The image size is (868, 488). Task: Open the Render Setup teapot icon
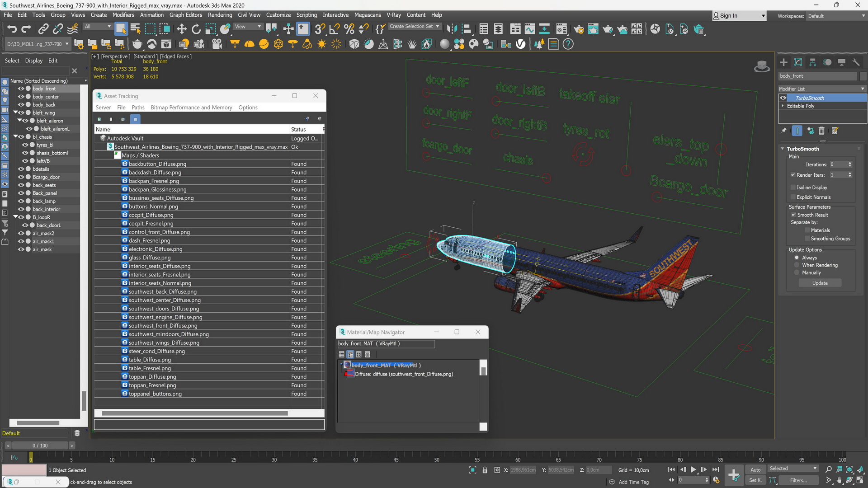(x=579, y=29)
